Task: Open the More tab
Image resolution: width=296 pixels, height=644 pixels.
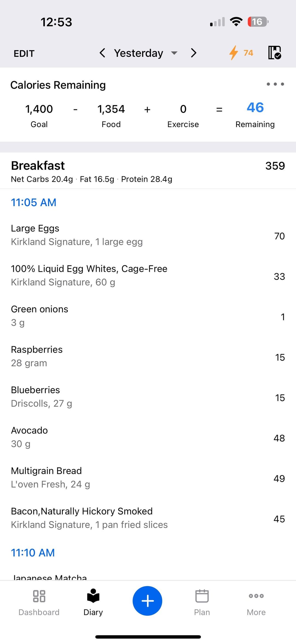Action: (256, 601)
